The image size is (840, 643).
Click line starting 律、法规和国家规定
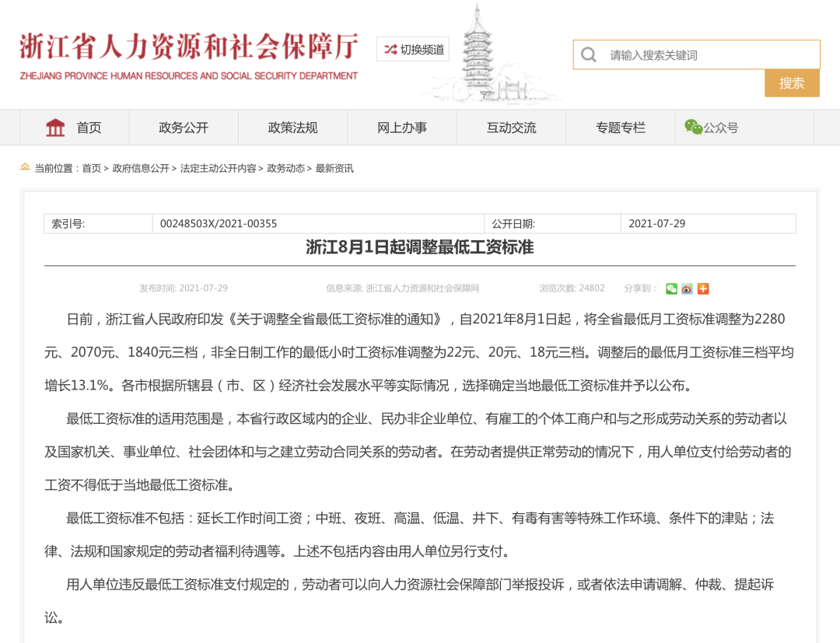[276, 551]
